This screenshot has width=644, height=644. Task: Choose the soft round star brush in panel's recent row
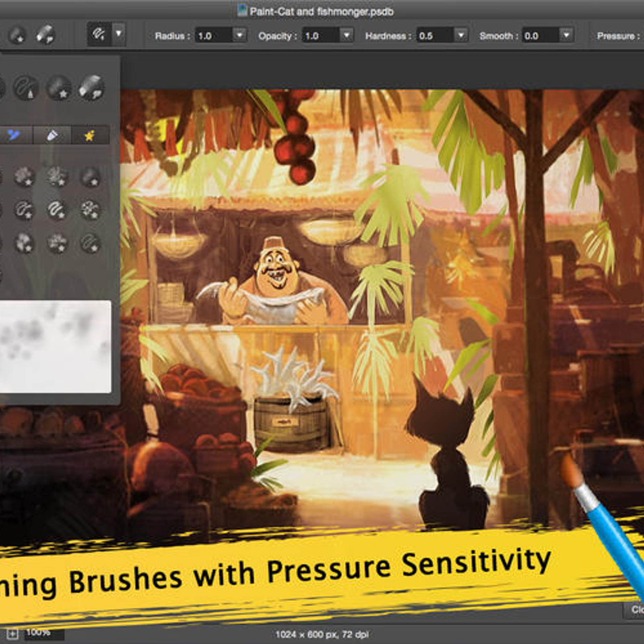(x=59, y=87)
